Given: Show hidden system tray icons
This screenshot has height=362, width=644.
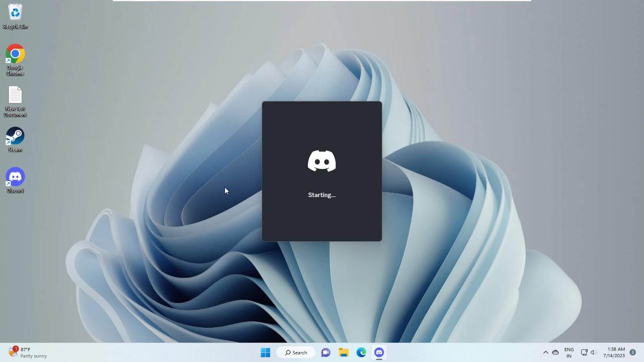Looking at the screenshot, I should pyautogui.click(x=545, y=352).
